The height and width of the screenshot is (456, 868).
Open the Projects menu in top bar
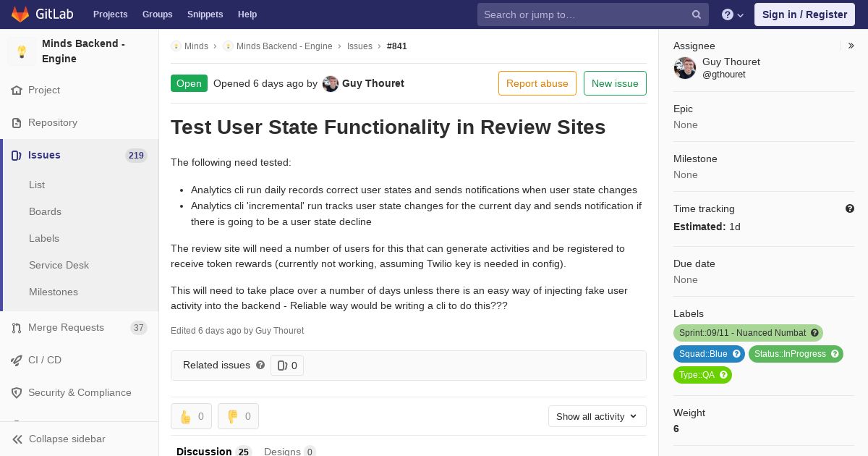pyautogui.click(x=111, y=14)
